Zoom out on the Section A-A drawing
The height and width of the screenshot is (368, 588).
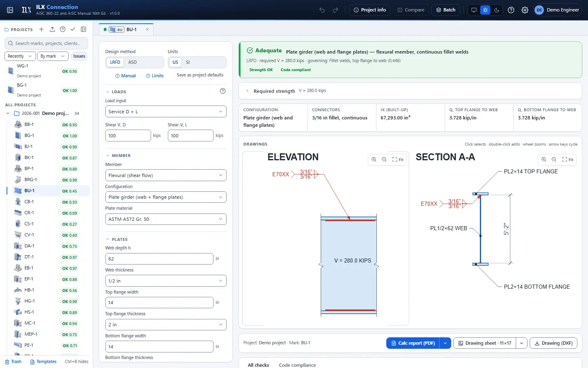554,159
